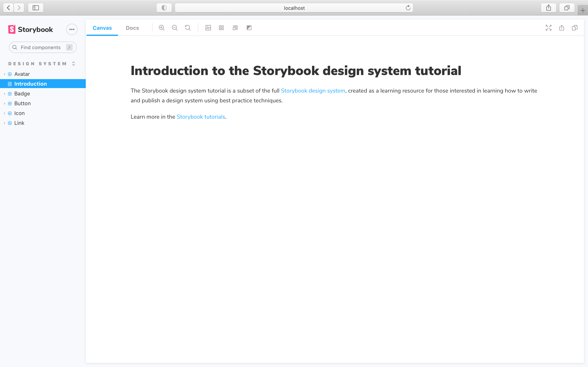Click the Storybook tutorials link

[201, 117]
